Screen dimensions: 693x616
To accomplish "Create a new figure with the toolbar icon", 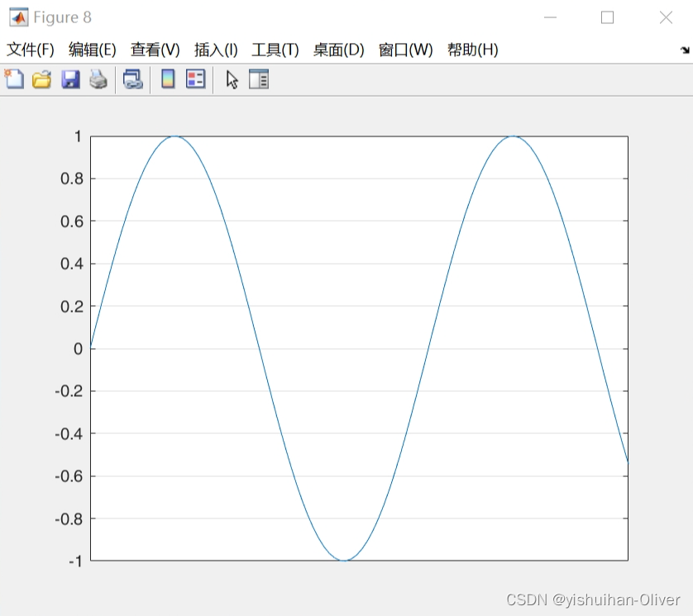I will [14, 79].
